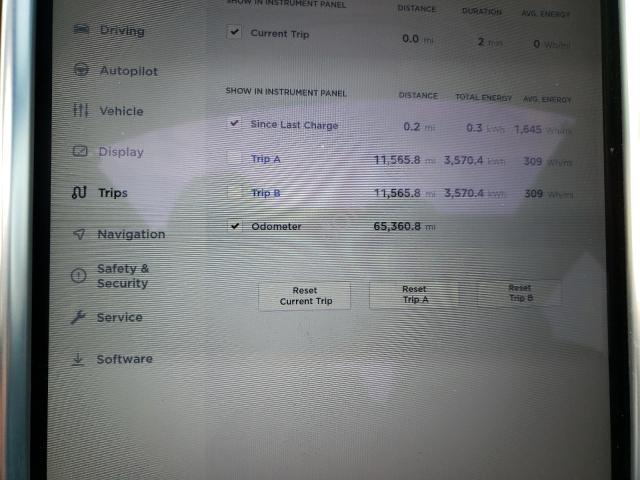The width and height of the screenshot is (640, 480).
Task: Click the Display screen icon
Action: coord(80,151)
